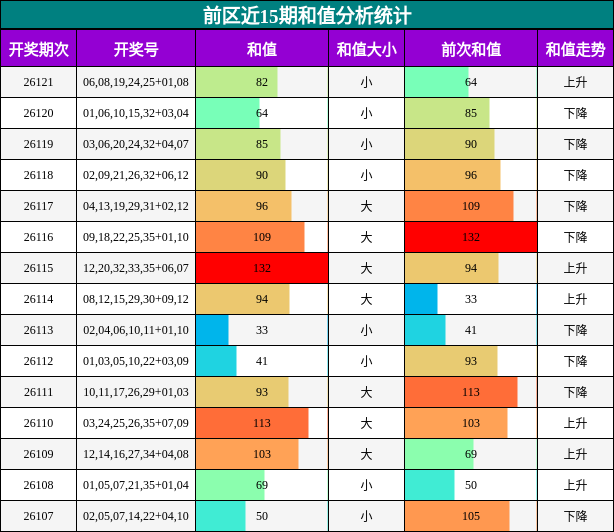The height and width of the screenshot is (532, 614).
Task: Click draw numbers '10,11,17,26,29+01,03'
Action: pyautogui.click(x=136, y=392)
